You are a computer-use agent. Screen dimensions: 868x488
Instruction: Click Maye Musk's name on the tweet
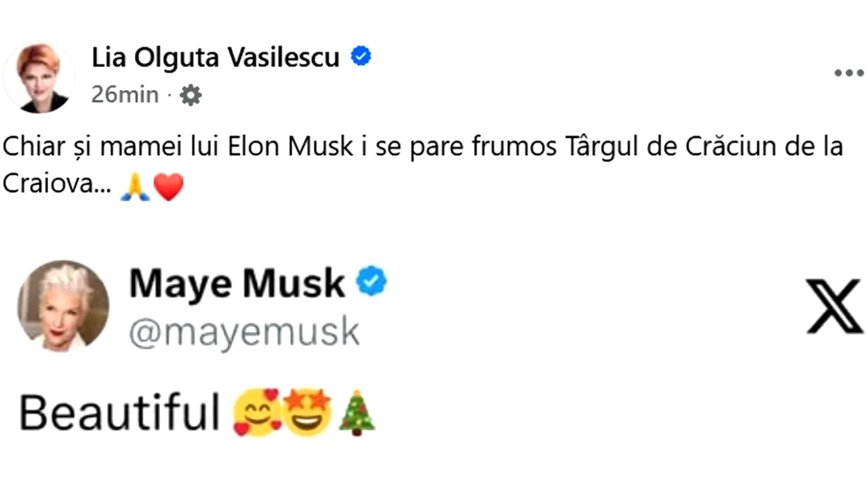coord(236,283)
